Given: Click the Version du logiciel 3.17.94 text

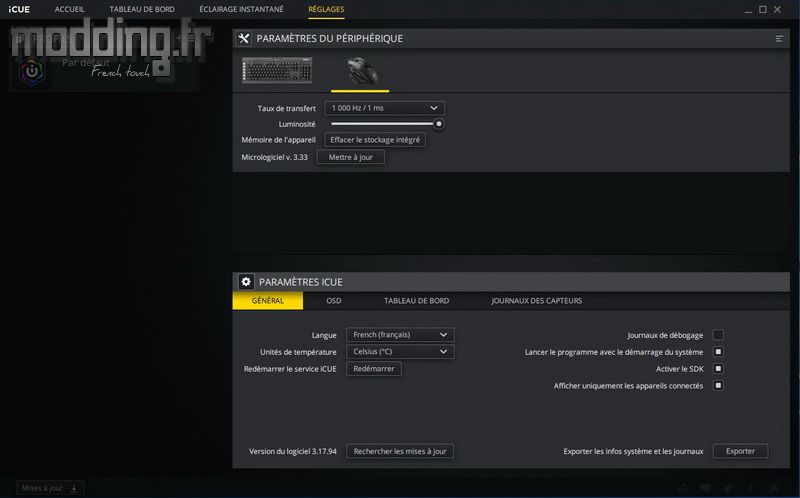Looking at the screenshot, I should [x=293, y=451].
